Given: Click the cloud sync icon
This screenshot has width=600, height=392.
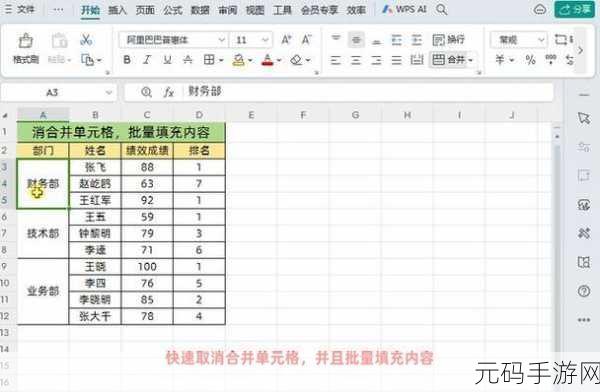Looking at the screenshot, I should 540,10.
